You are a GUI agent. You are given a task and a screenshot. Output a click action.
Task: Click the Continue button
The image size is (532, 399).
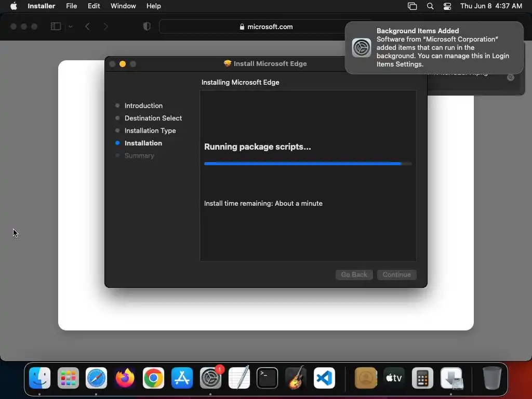point(396,274)
